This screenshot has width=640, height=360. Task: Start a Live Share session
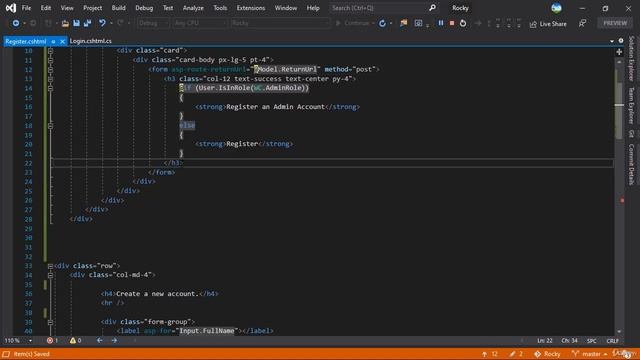[548, 24]
